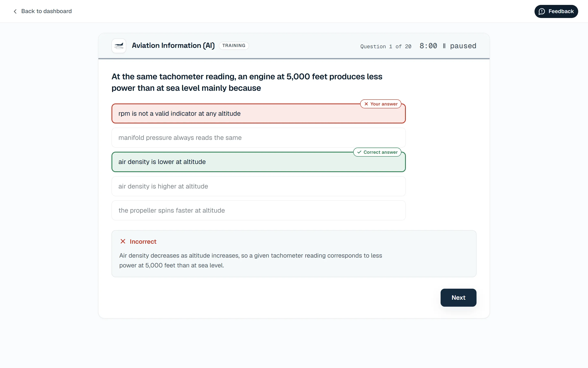Click the red X icon next to Incorrect
The width and height of the screenshot is (588, 368).
123,241
